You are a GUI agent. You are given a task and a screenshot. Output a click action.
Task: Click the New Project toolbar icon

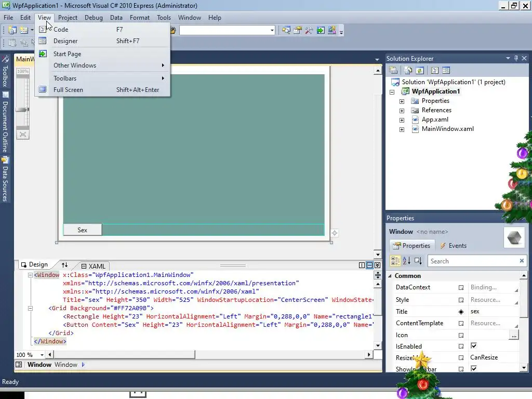coord(12,31)
